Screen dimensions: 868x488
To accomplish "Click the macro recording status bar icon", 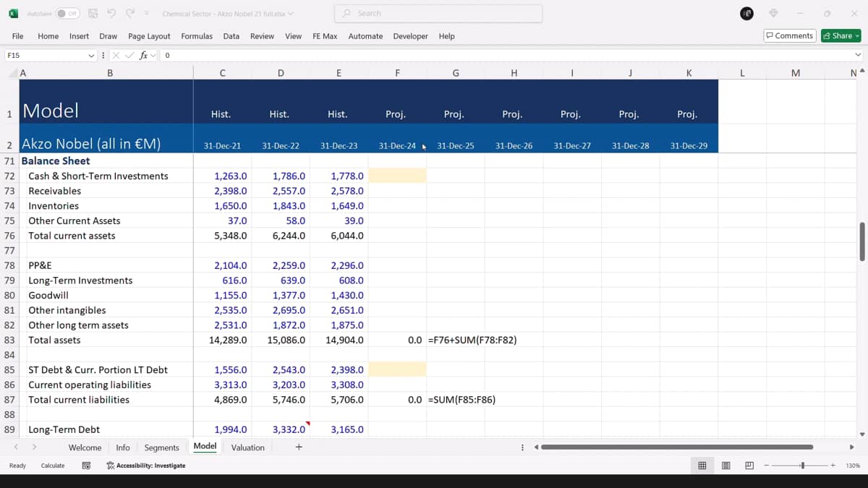I will click(x=86, y=466).
